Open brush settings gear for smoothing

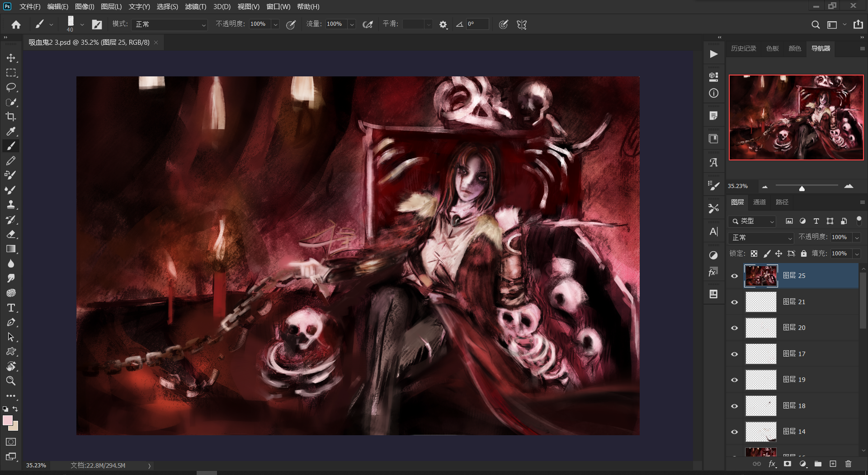(x=443, y=24)
